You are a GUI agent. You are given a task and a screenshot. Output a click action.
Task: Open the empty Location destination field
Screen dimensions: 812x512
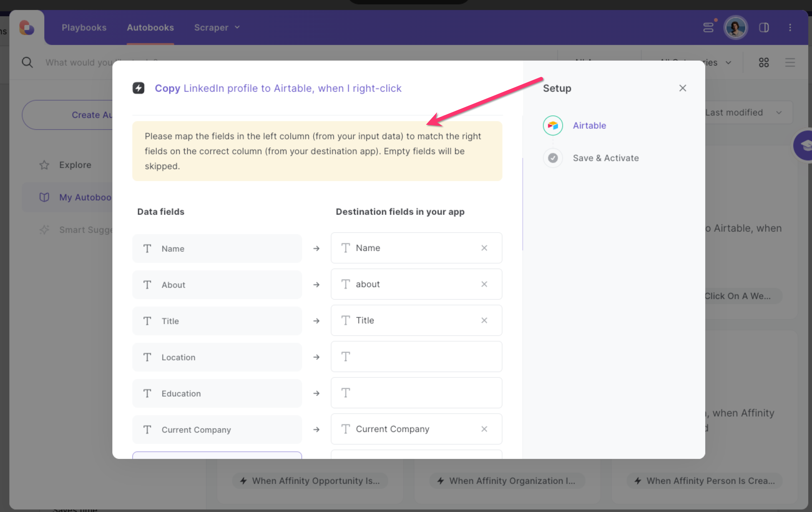(x=416, y=357)
